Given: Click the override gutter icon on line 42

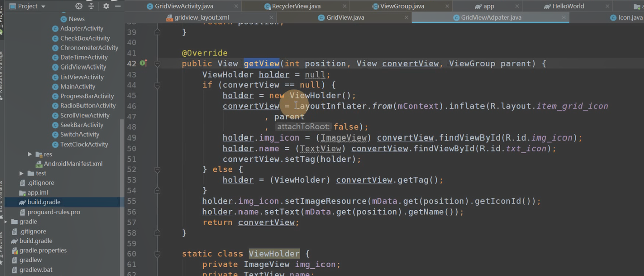Looking at the screenshot, I should (143, 63).
